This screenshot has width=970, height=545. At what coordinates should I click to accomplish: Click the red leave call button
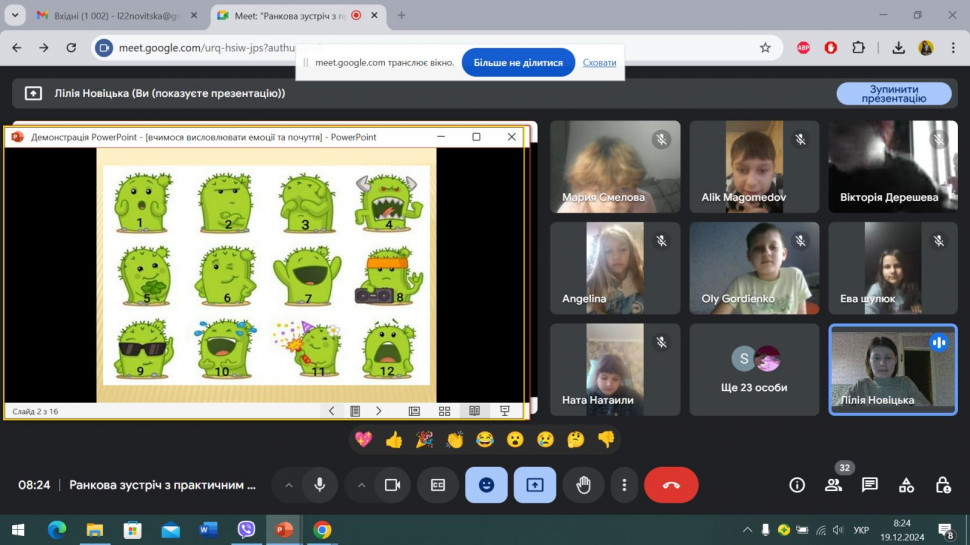point(671,485)
